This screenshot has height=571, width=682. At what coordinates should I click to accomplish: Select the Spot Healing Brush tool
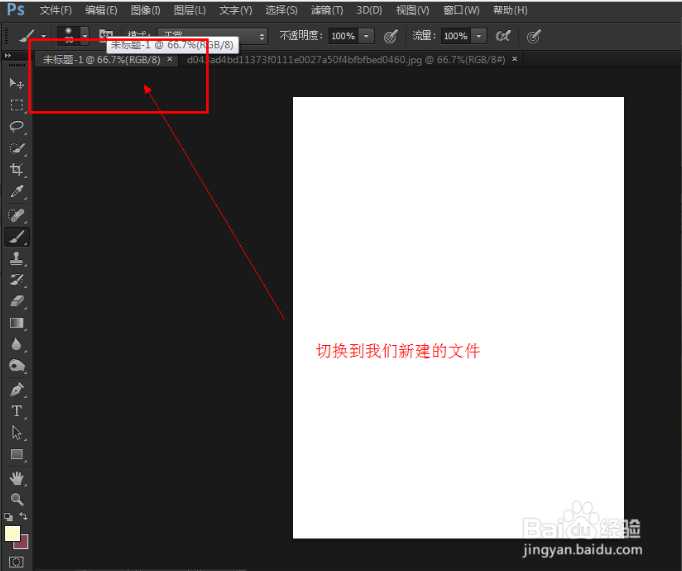[x=17, y=215]
